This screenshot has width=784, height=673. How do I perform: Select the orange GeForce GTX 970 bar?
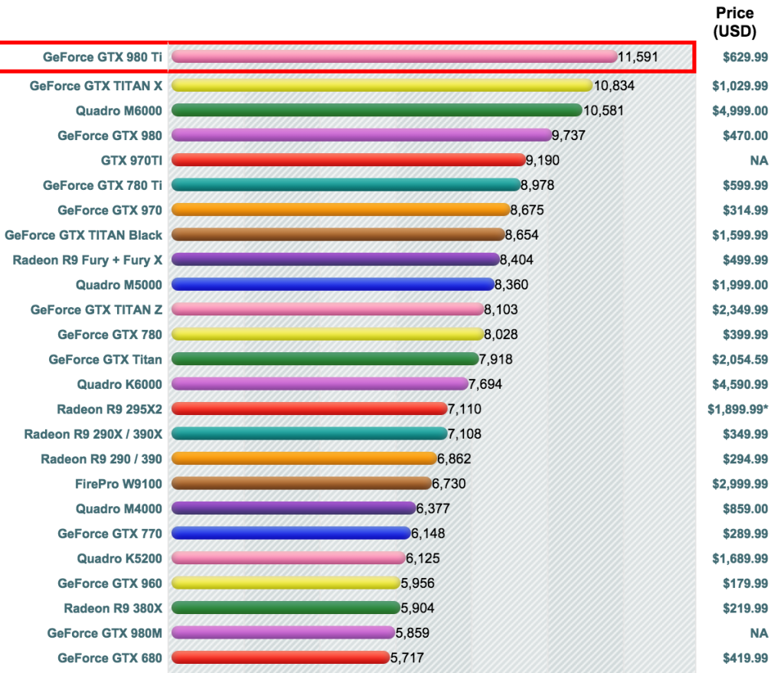(340, 210)
